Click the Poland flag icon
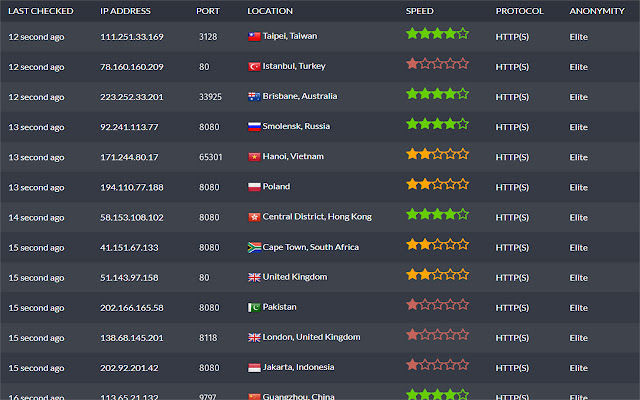640x400 pixels. (254, 187)
